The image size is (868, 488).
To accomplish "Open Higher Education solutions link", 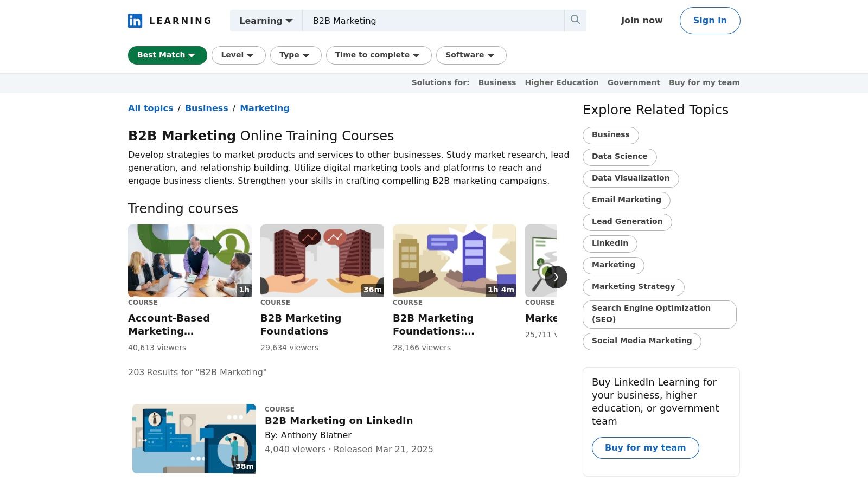I will point(561,82).
